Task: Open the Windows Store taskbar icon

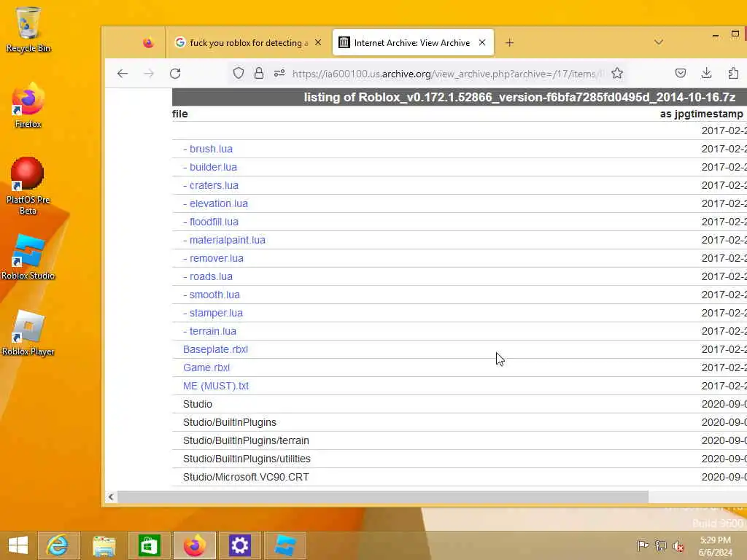Action: (149, 545)
